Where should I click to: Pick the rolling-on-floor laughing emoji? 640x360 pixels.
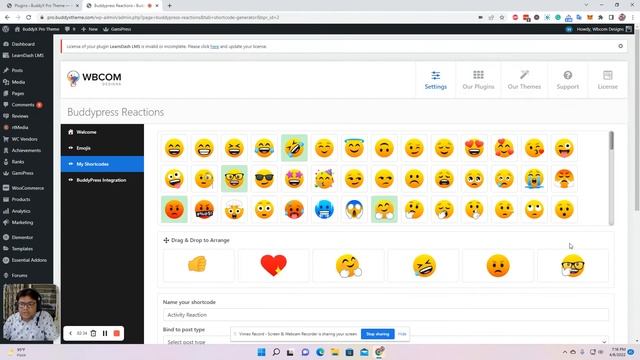tap(294, 148)
